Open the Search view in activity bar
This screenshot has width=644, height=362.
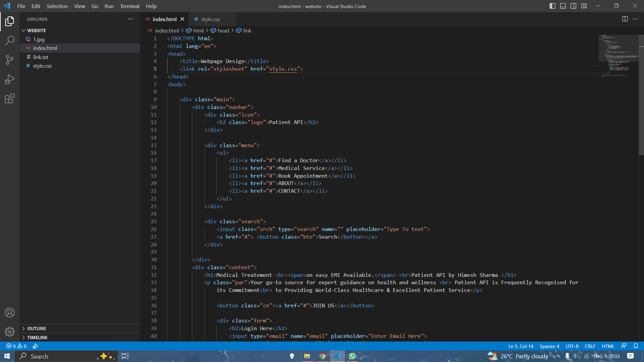(x=10, y=41)
